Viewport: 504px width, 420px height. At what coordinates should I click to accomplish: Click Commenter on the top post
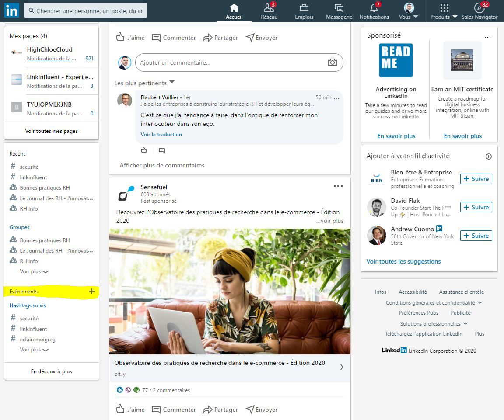point(174,38)
